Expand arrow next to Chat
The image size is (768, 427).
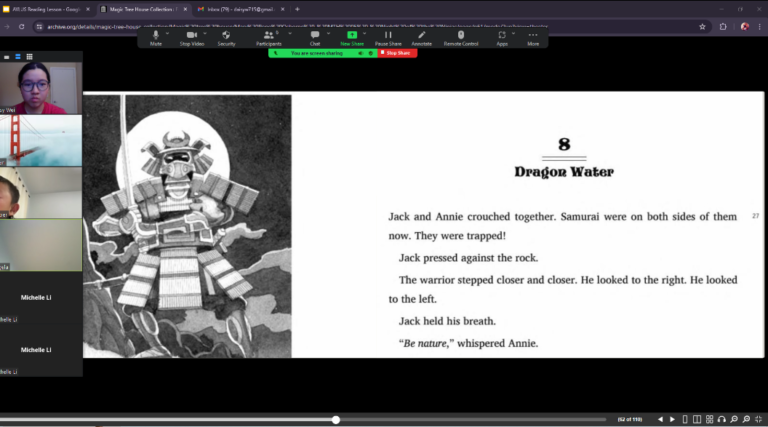point(328,34)
